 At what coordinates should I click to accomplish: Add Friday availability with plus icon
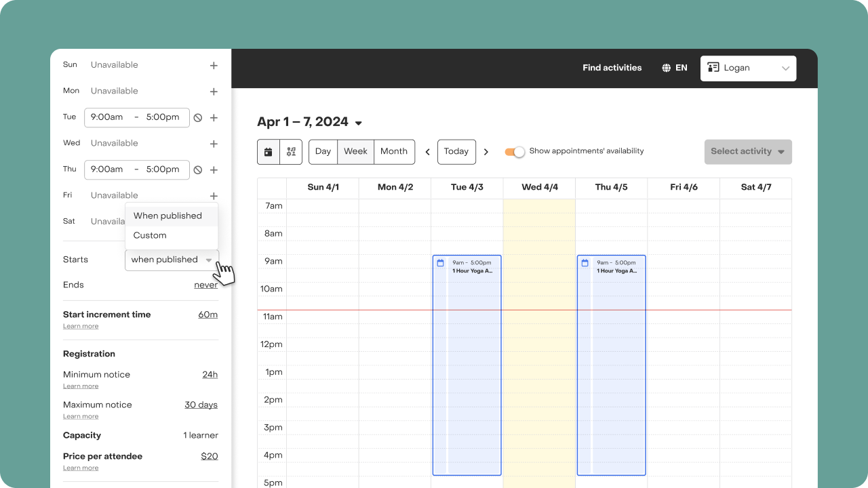[x=214, y=196]
